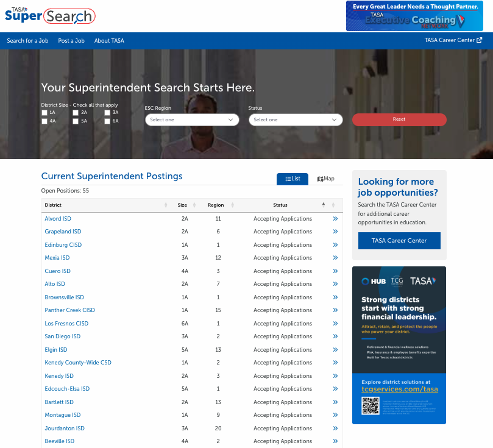Check the 3A district size box
493x448 pixels.
click(x=107, y=113)
